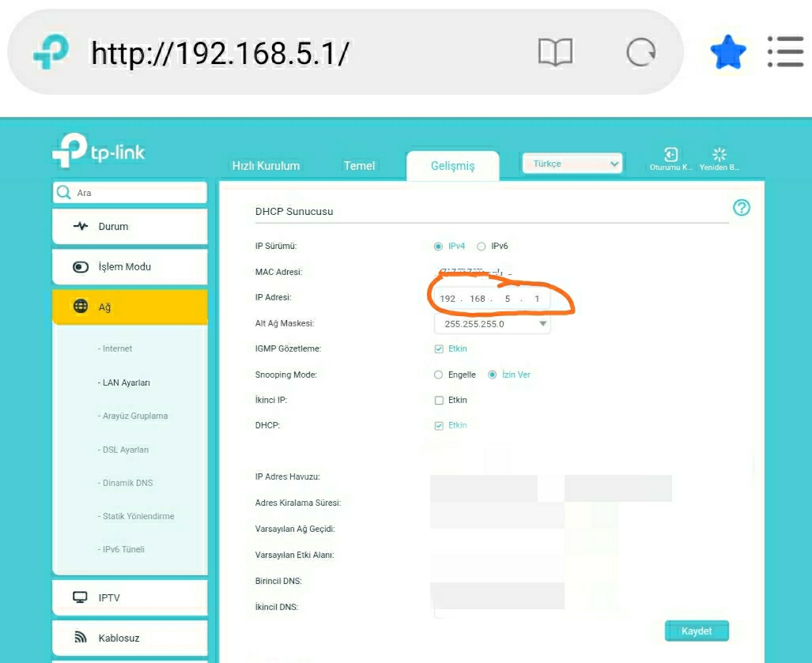Click the help question mark icon
Viewport: 812px width, 663px height.
(x=742, y=208)
